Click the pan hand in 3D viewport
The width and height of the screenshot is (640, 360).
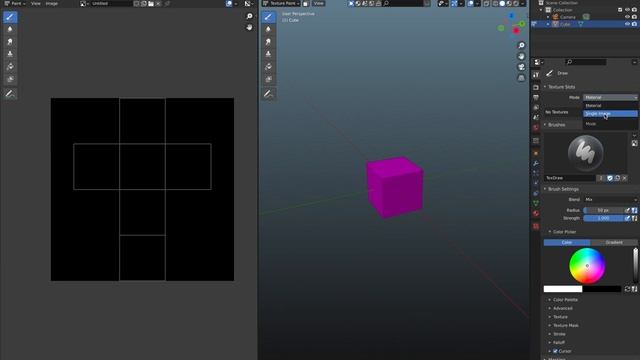click(521, 56)
